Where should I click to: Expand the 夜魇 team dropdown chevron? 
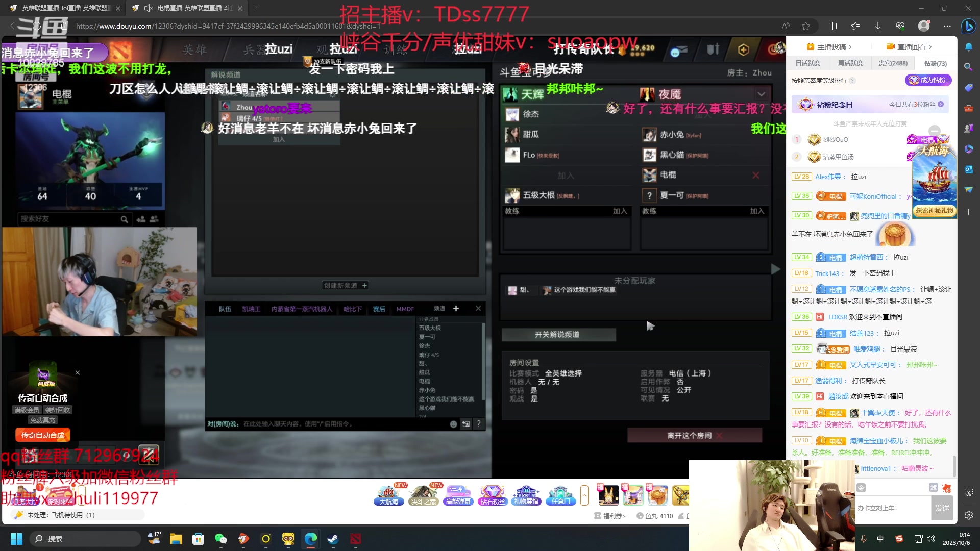pyautogui.click(x=761, y=94)
